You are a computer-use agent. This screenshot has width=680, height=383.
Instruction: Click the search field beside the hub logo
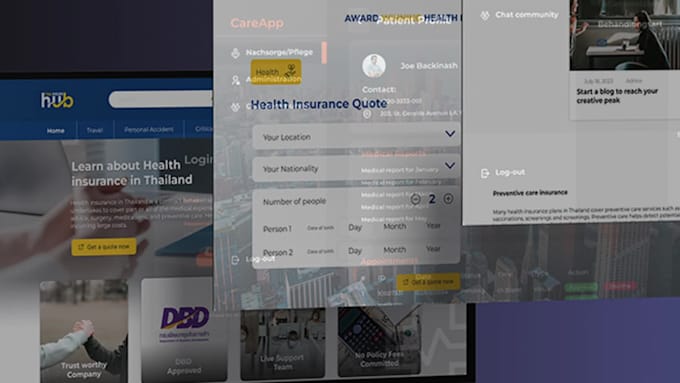click(160, 99)
